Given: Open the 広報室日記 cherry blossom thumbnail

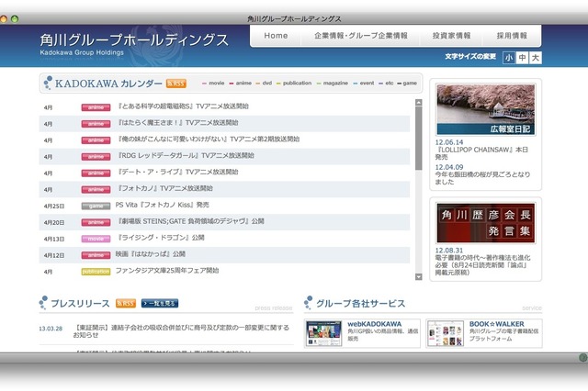Looking at the screenshot, I should (486, 109).
